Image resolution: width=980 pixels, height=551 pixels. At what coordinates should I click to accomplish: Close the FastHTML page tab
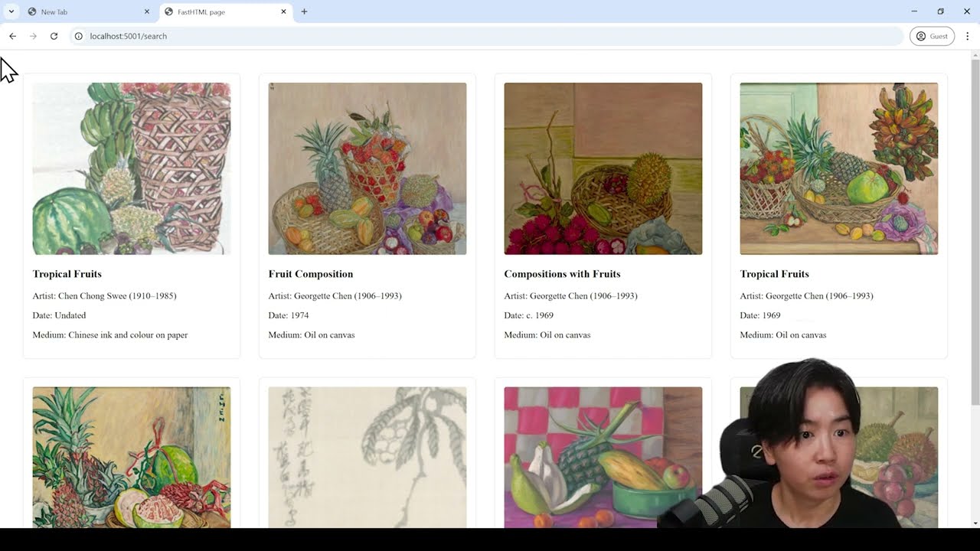coord(283,11)
